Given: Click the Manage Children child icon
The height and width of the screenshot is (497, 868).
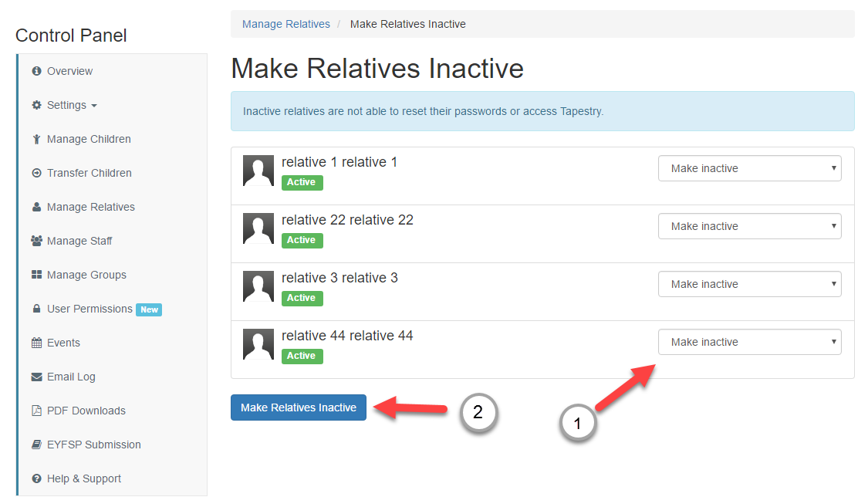Looking at the screenshot, I should pos(36,139).
